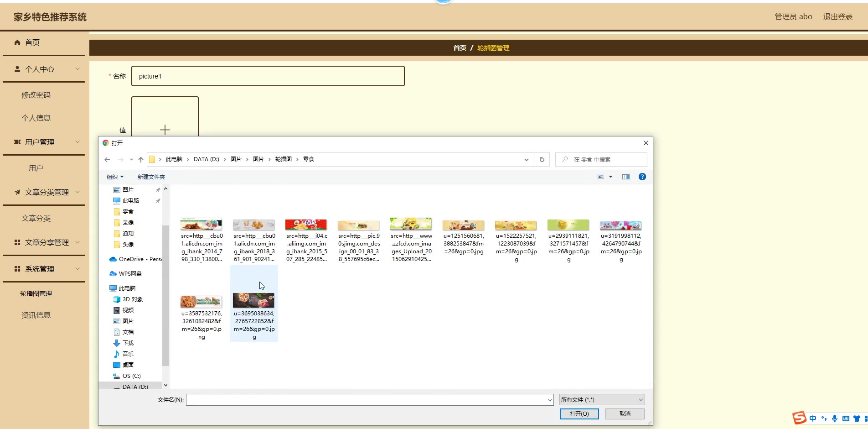Click 轮播图 in the address path
The image size is (868, 429).
[x=283, y=159]
